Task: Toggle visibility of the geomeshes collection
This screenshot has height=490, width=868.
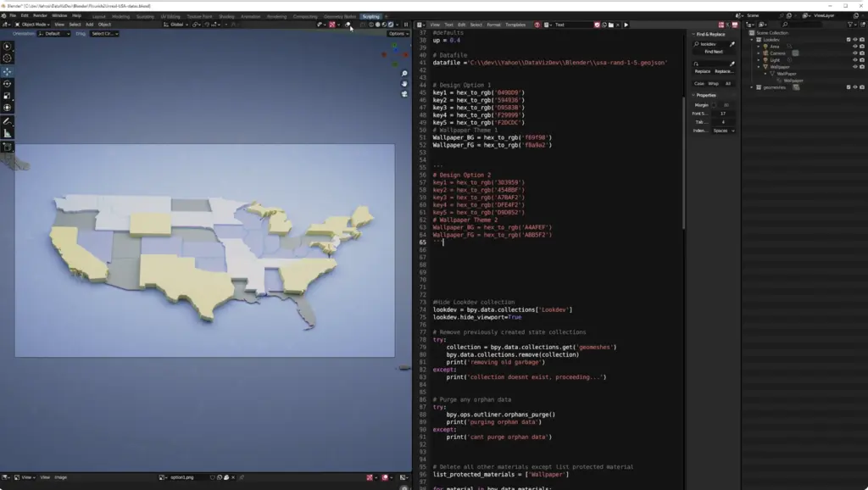Action: pyautogui.click(x=854, y=87)
